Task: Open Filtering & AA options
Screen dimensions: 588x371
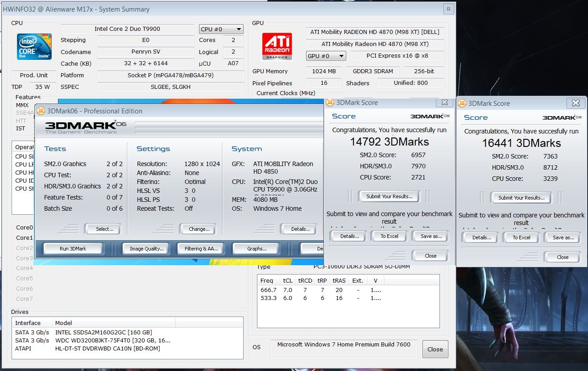Action: [201, 249]
